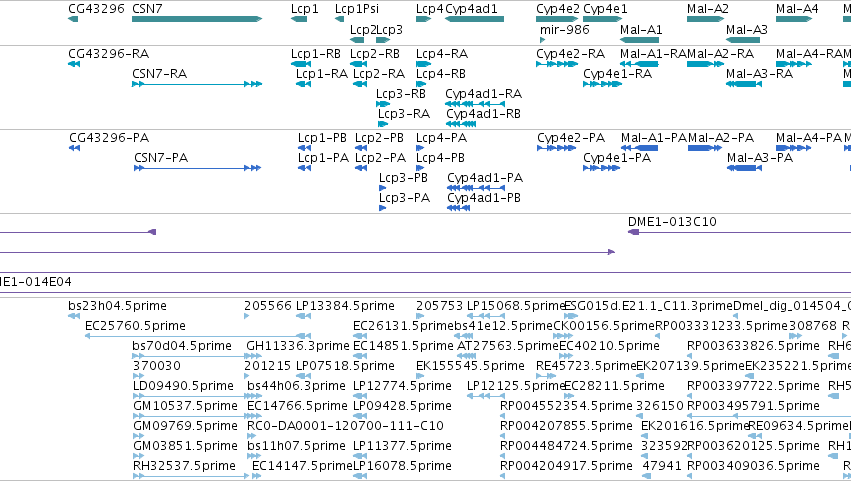The height and width of the screenshot is (481, 851).
Task: Click the CG43296-PA protein label
Action: pyautogui.click(x=109, y=137)
